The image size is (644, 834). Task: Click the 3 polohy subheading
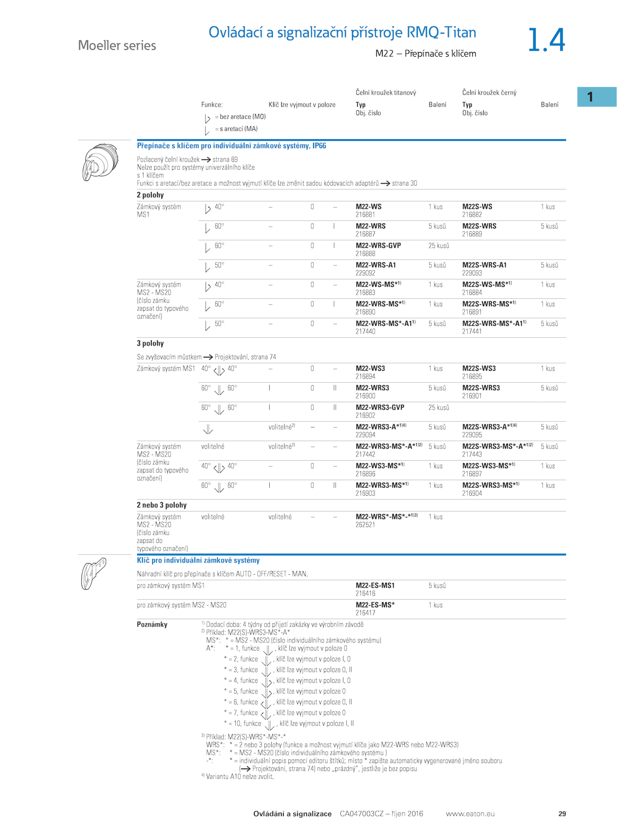pyautogui.click(x=150, y=344)
